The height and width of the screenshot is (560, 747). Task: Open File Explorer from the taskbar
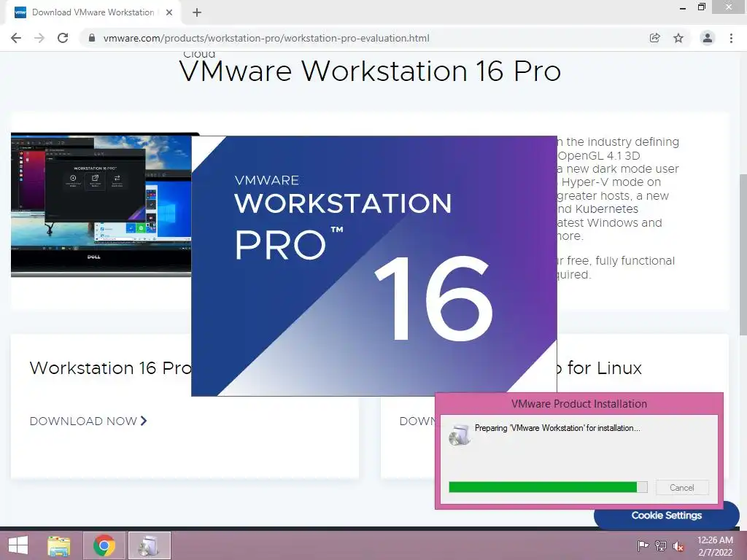coord(59,545)
